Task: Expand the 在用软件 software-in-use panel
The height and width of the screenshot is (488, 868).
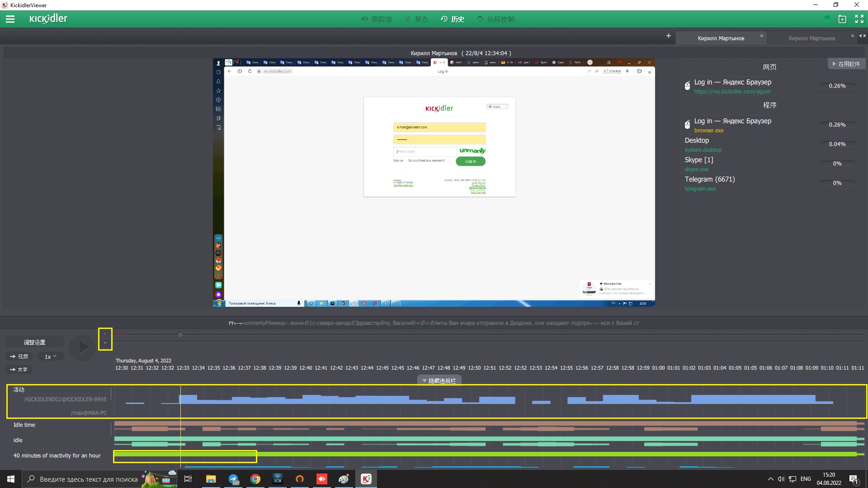Action: click(x=846, y=64)
